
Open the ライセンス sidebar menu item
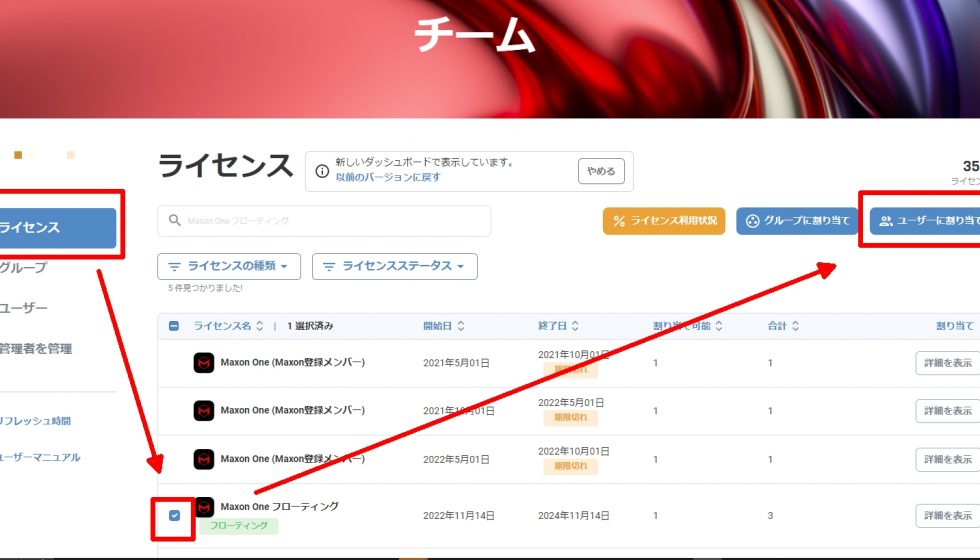point(58,228)
